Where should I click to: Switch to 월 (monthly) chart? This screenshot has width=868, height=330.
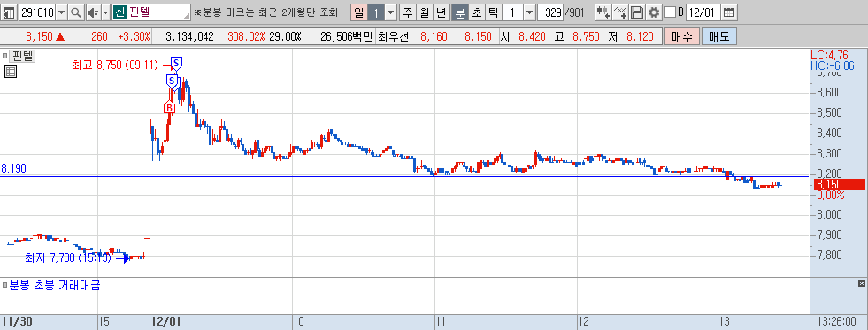click(x=425, y=12)
